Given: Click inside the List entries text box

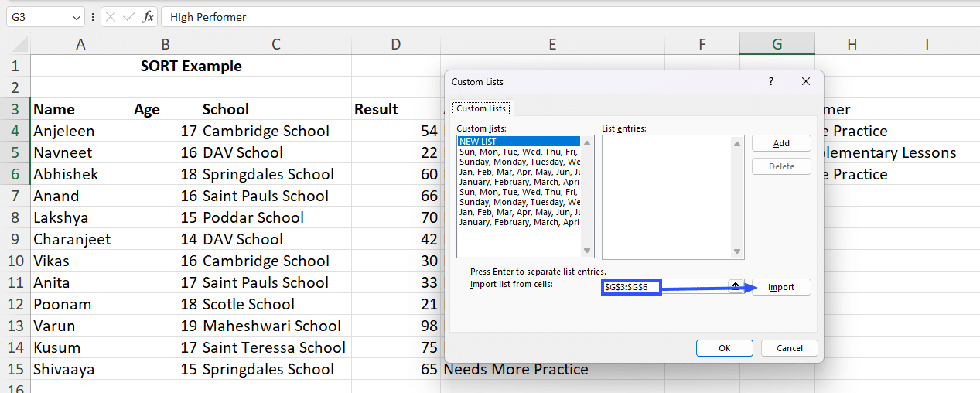Looking at the screenshot, I should 667,196.
